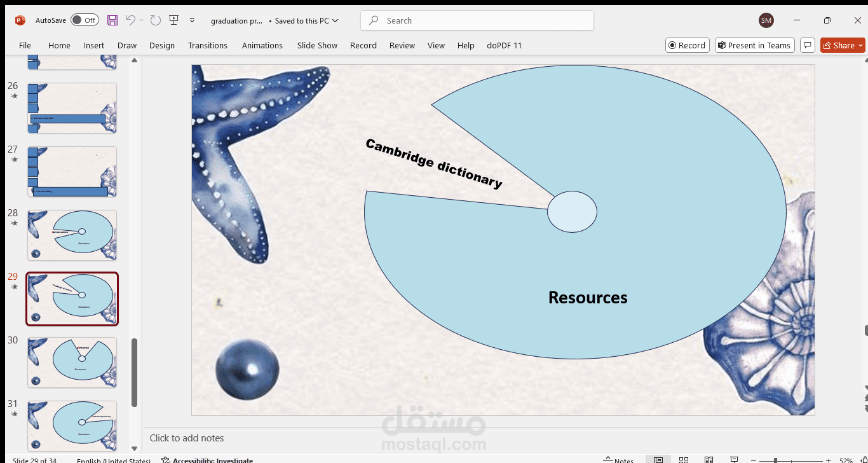Click the thumbnail pane scrollbar thumb
The height and width of the screenshot is (463, 868).
coord(134,372)
